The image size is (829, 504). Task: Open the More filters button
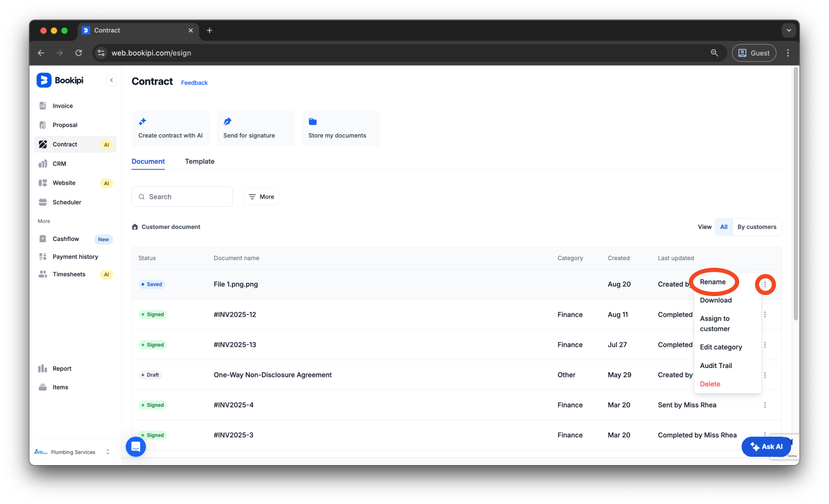click(x=261, y=197)
